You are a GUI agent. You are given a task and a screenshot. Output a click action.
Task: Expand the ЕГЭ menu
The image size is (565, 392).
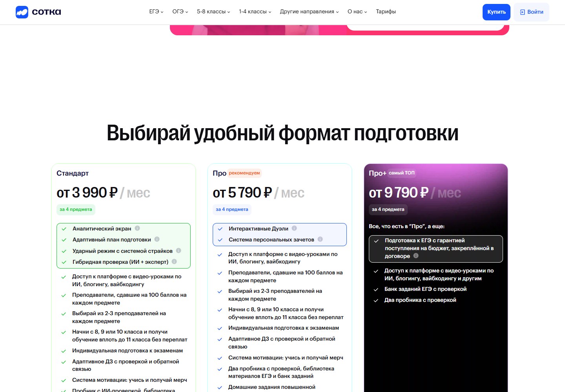tap(156, 12)
